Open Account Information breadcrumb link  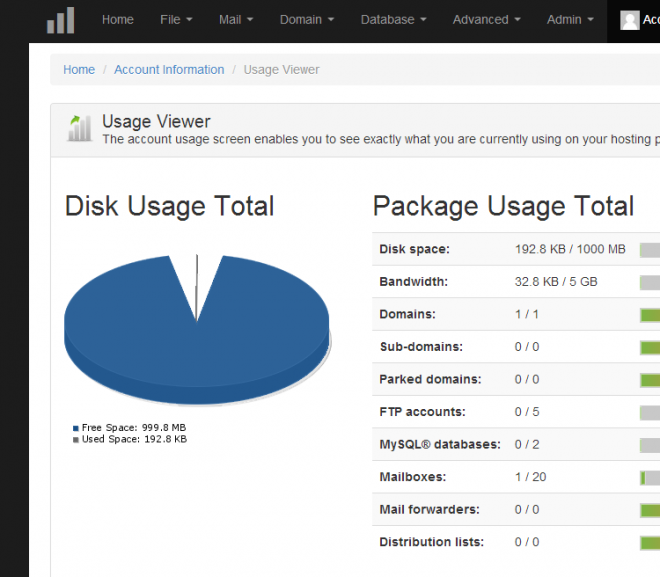(169, 69)
